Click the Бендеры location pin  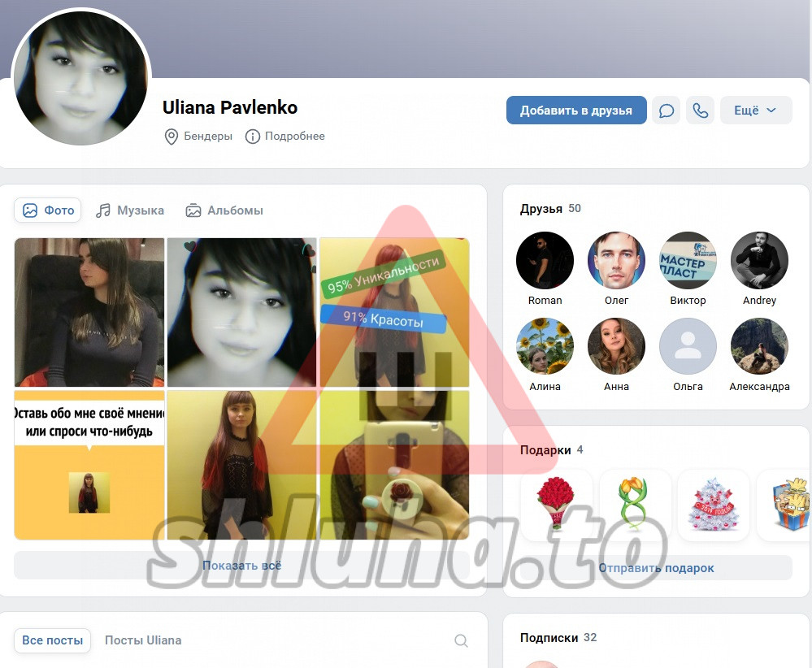(172, 137)
